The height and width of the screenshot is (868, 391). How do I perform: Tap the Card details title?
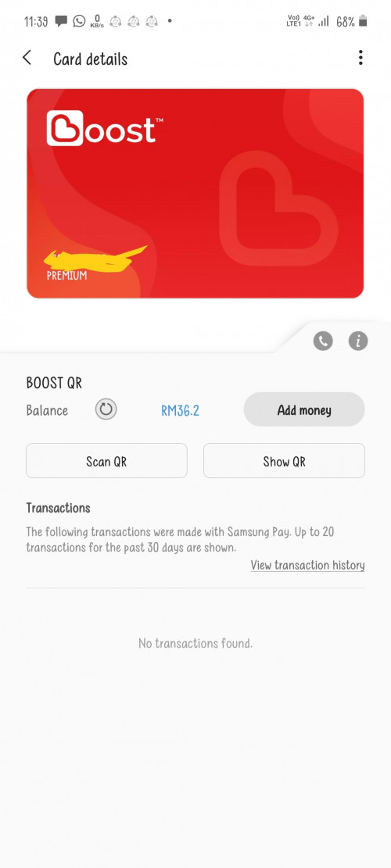click(90, 59)
